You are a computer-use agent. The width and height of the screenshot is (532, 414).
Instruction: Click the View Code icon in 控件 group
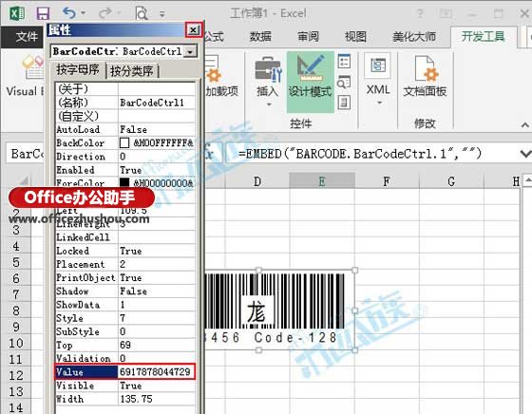point(344,83)
